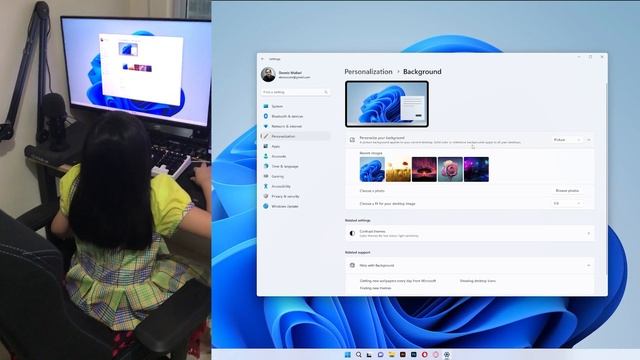
Task: Open Getting new wallpapers every day link
Action: click(398, 281)
